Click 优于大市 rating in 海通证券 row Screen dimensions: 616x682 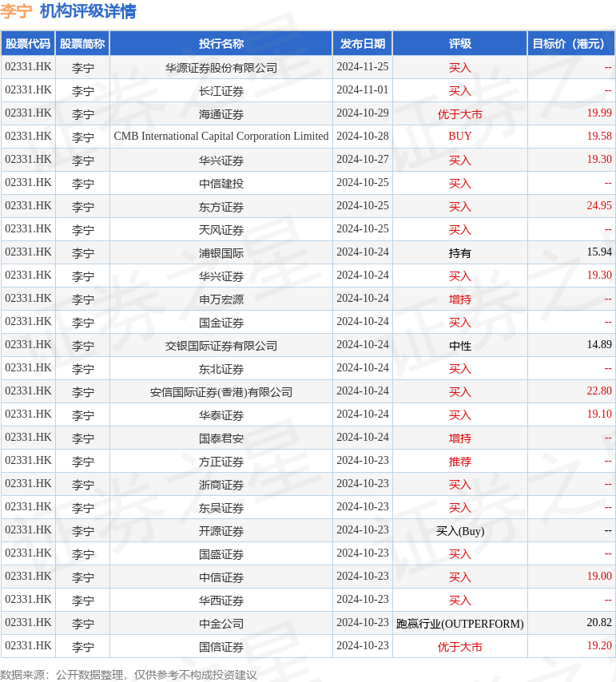coord(460,114)
